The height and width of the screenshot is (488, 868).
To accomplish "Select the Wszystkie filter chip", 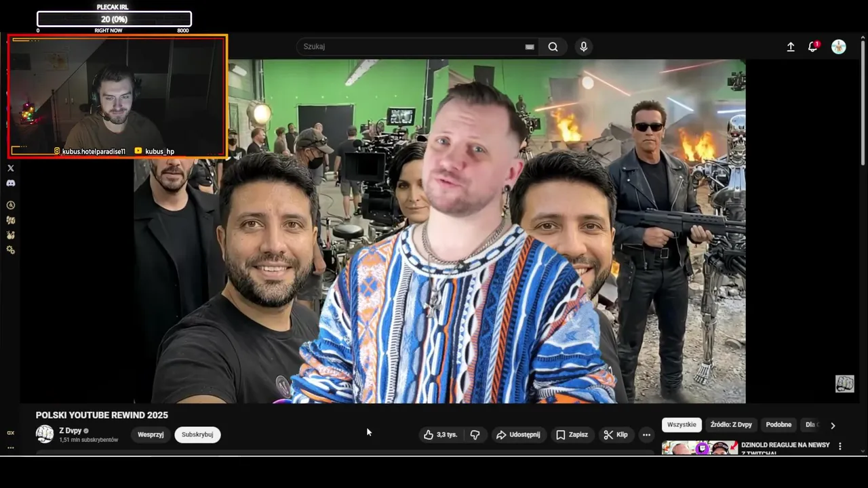I will (682, 425).
